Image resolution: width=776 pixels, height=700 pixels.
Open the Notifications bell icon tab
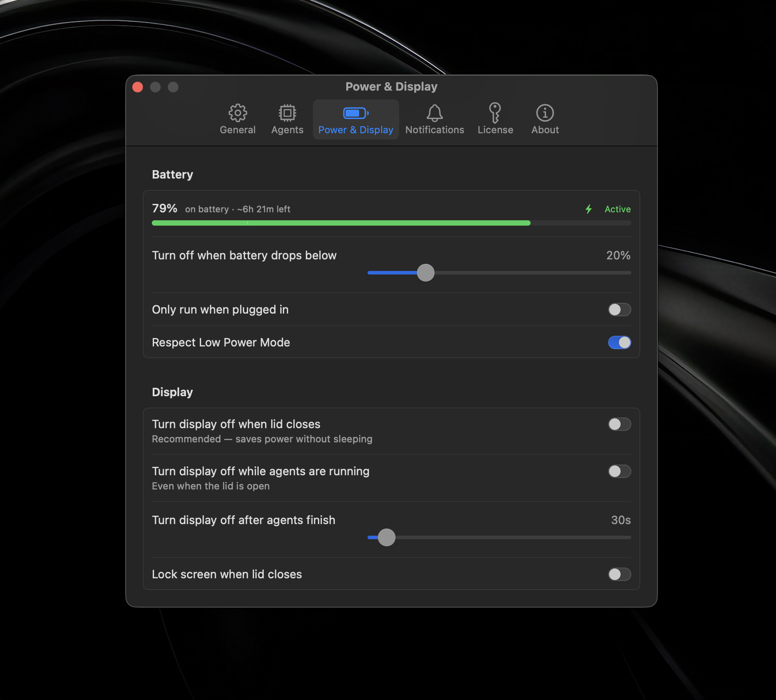tap(435, 113)
